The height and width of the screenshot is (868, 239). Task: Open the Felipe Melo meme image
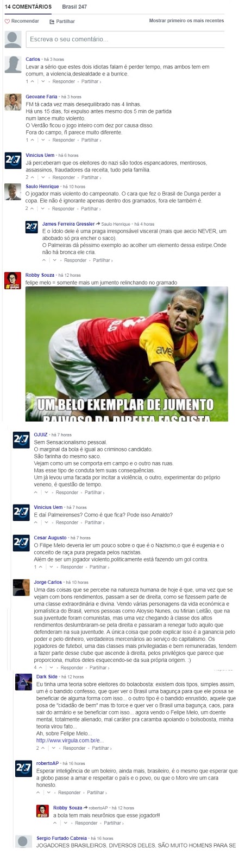point(127,354)
